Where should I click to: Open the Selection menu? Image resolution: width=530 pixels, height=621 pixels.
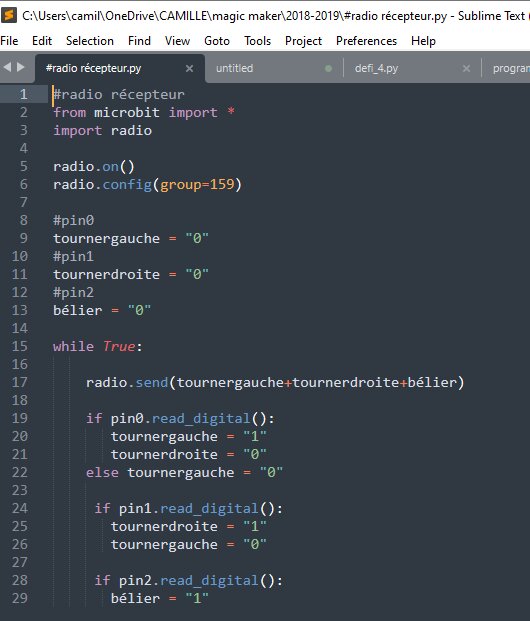pyautogui.click(x=90, y=41)
